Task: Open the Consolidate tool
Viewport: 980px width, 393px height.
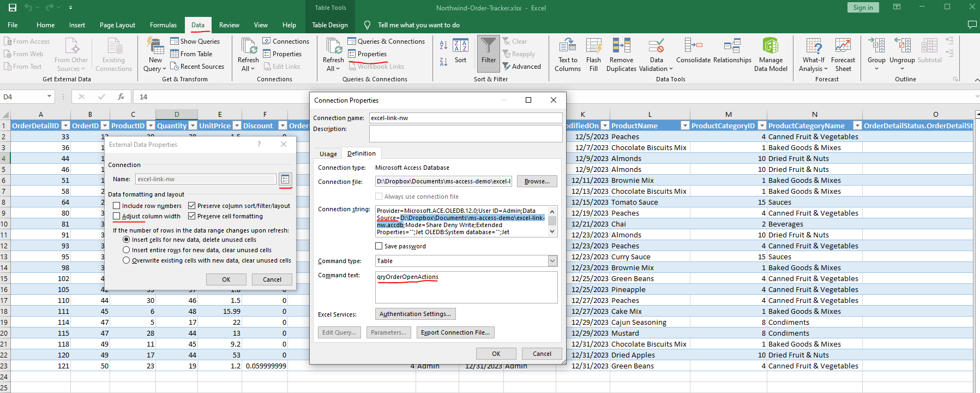Action: click(x=693, y=51)
